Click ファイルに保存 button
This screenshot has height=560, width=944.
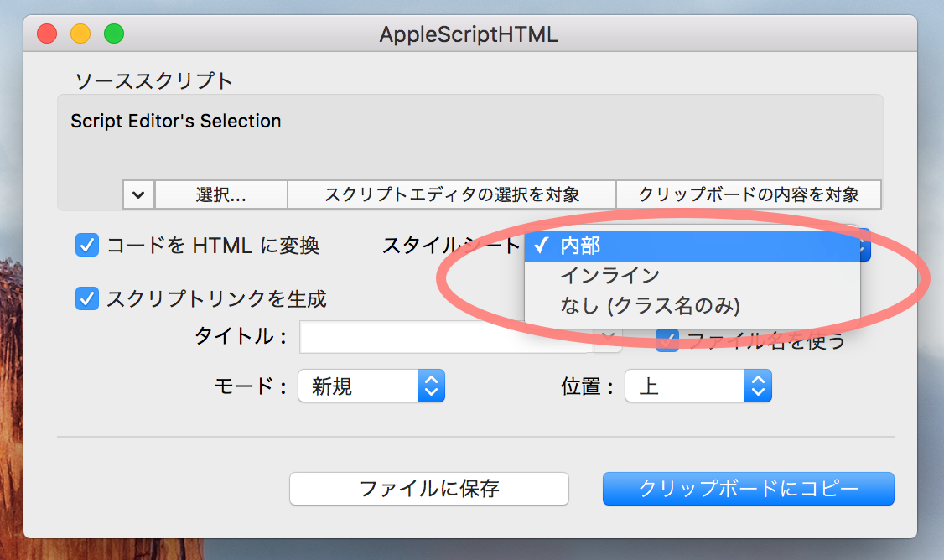coord(429,489)
